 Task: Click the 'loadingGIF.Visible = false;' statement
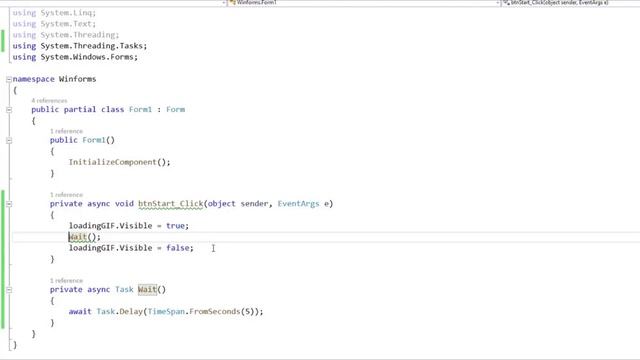pos(131,248)
